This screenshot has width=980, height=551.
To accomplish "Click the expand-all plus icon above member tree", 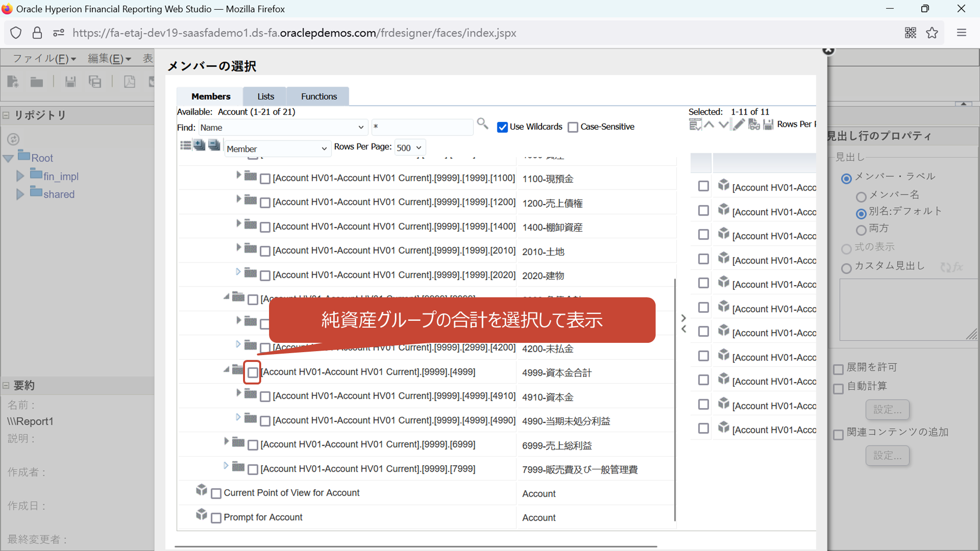I will tap(199, 145).
